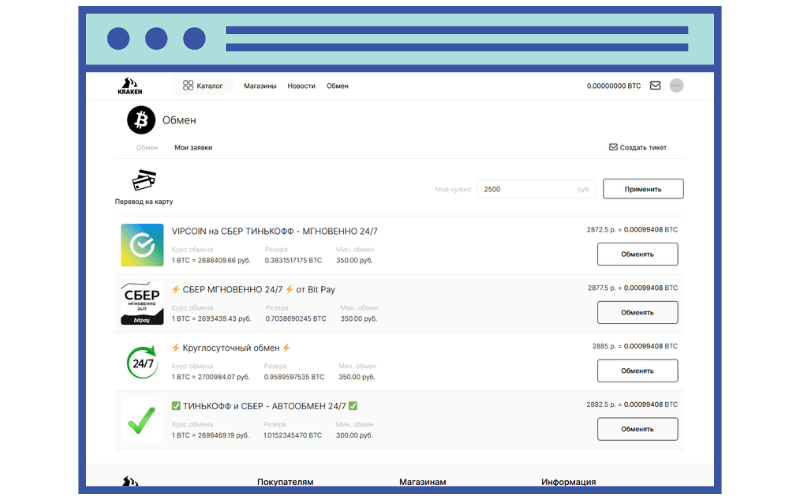Click Обменять for the Bit Pay offer
This screenshot has height=500, width=800.
click(x=637, y=312)
